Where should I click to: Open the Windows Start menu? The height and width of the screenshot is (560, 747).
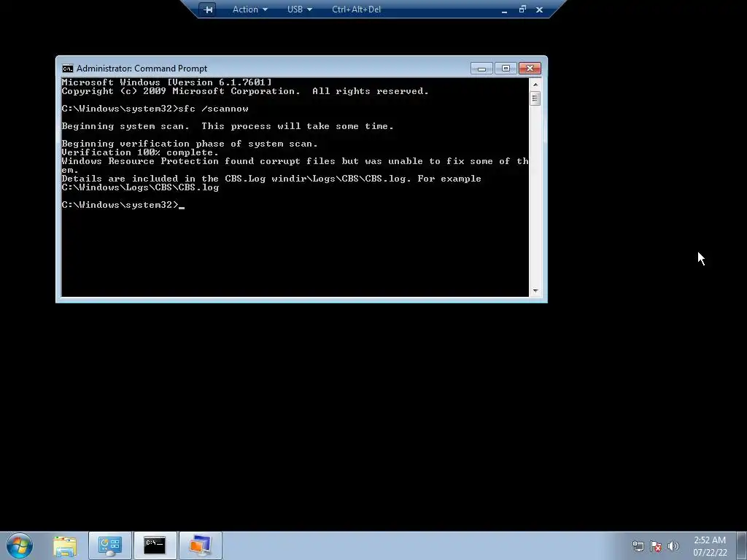(x=20, y=545)
